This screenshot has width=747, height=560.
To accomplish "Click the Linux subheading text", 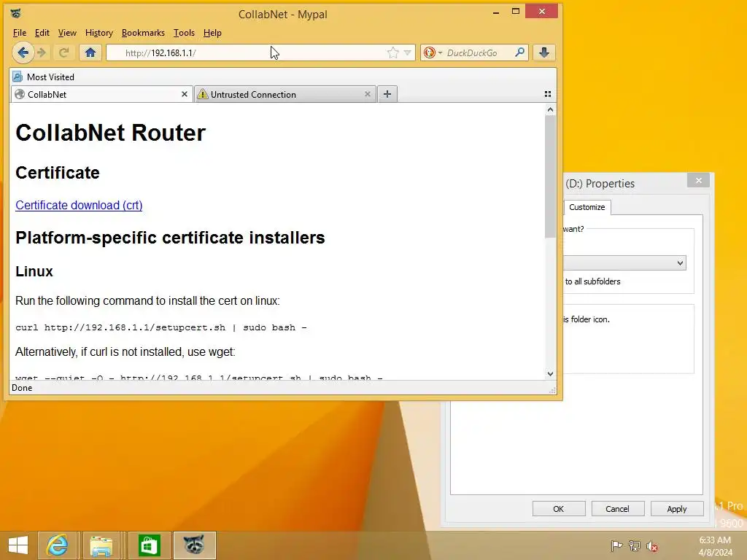I will click(x=34, y=271).
